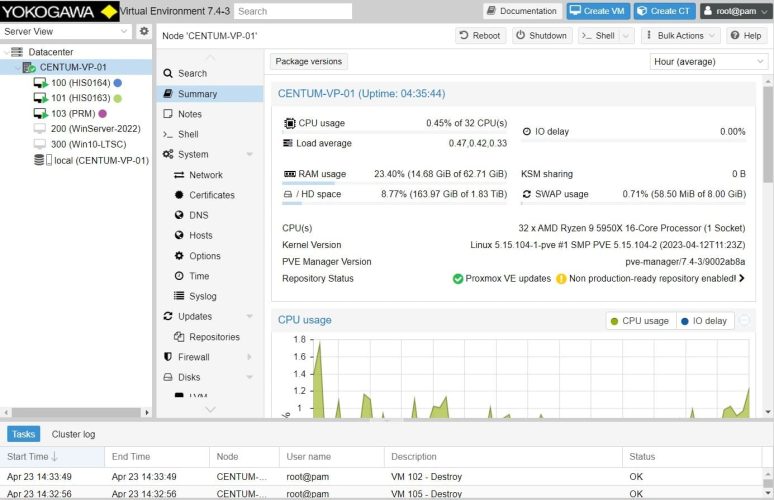
Task: Switch to the Cluster log tab
Action: pos(73,434)
